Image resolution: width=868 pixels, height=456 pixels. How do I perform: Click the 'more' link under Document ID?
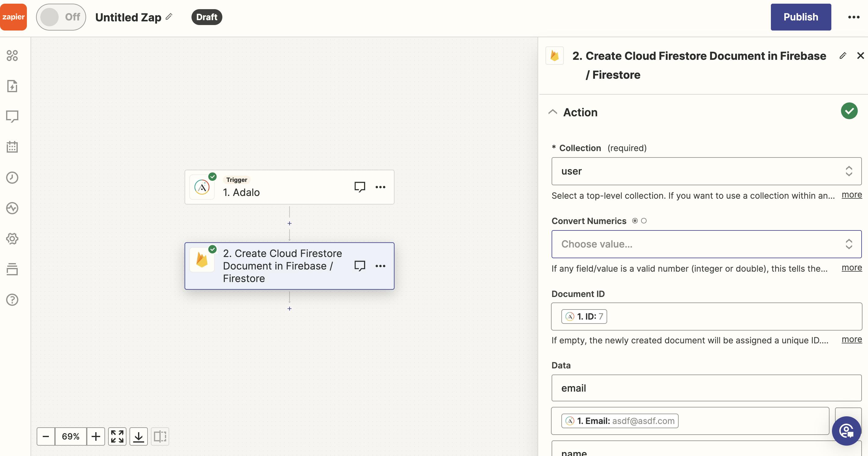(x=852, y=339)
